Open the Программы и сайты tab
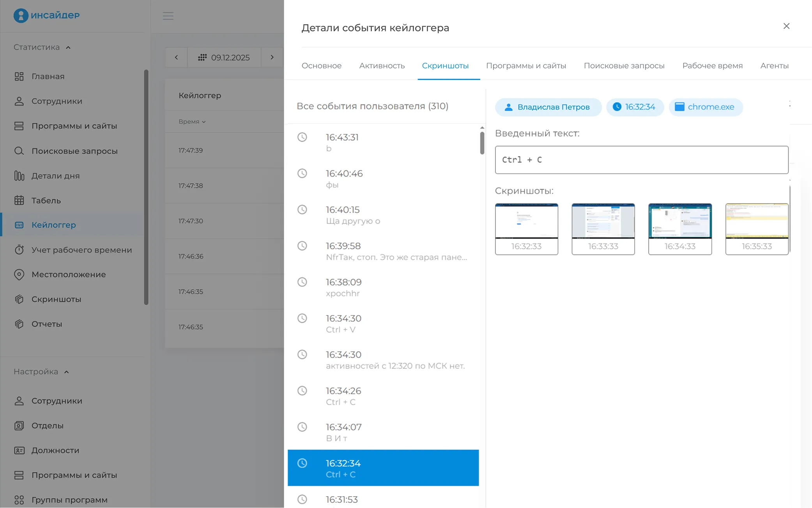812x508 pixels. [x=525, y=66]
